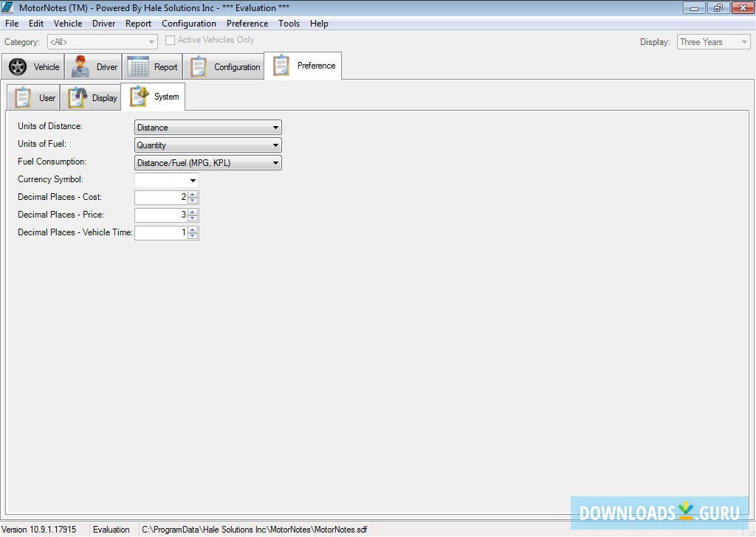Open the Driver menu
This screenshot has height=537, width=756.
click(x=103, y=24)
